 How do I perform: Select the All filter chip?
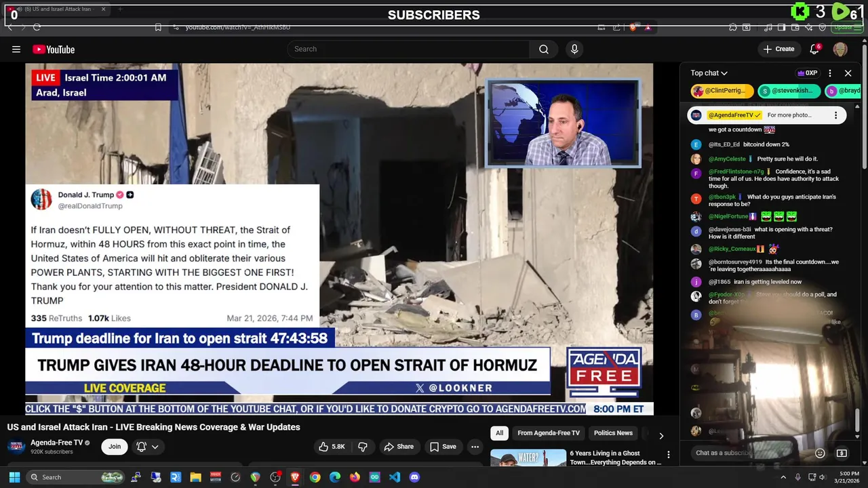(499, 433)
